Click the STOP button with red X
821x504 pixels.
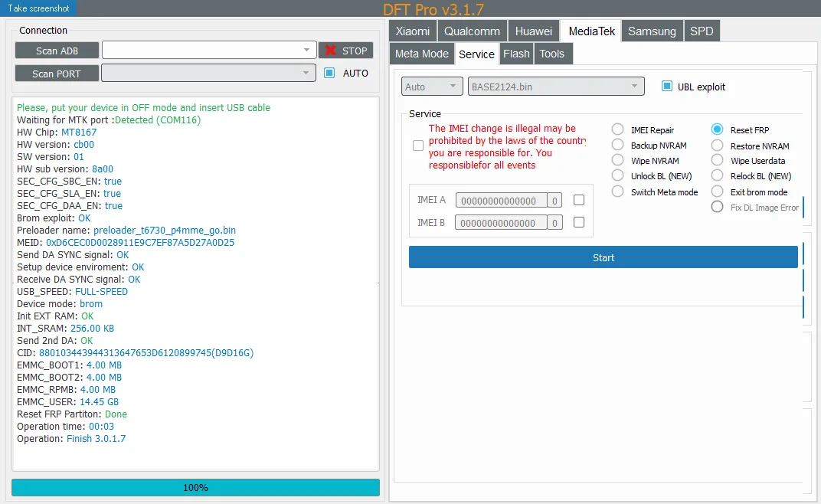pyautogui.click(x=345, y=51)
